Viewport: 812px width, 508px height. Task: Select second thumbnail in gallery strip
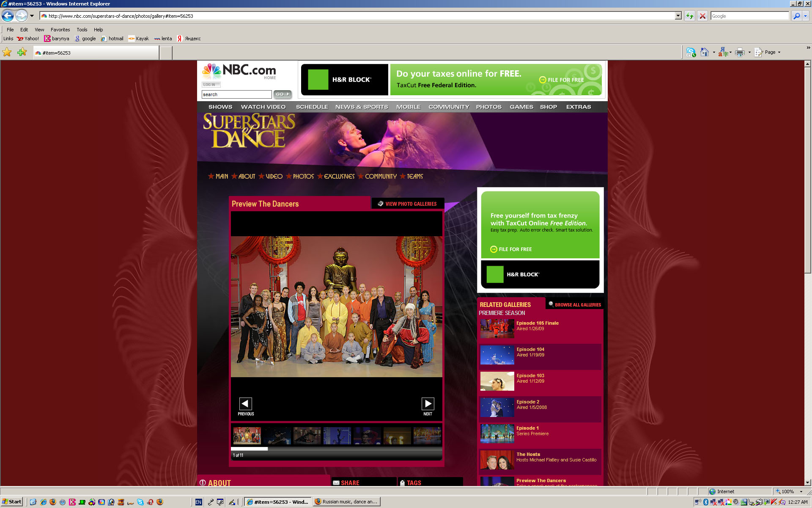pyautogui.click(x=277, y=436)
